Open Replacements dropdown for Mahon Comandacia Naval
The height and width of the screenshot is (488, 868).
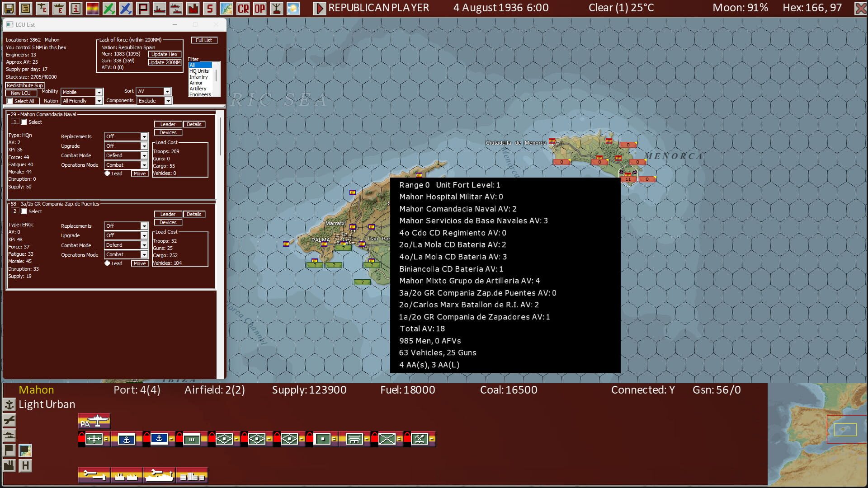[x=144, y=136]
